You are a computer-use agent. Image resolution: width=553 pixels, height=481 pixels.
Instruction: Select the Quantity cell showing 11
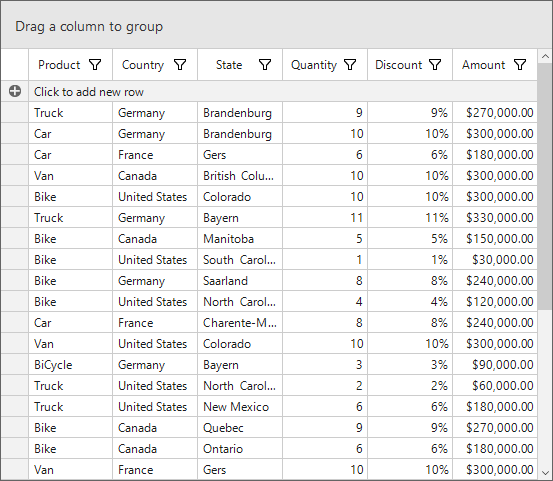pyautogui.click(x=325, y=218)
